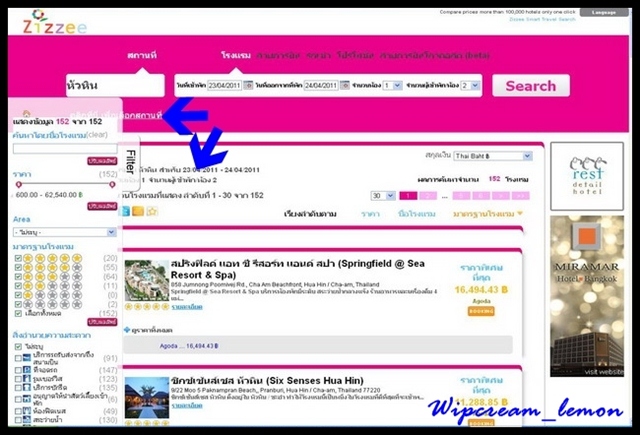
Task: Go to next results page arrow
Action: coord(501,196)
